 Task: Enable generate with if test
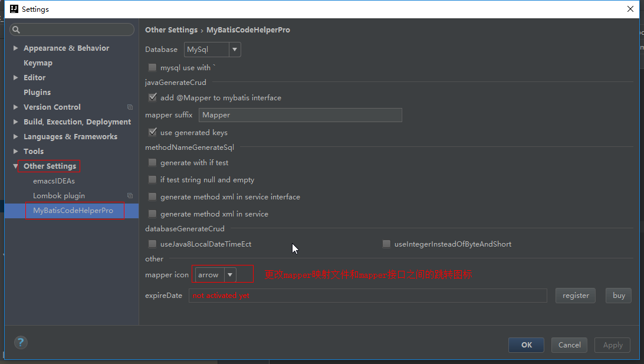(x=152, y=163)
